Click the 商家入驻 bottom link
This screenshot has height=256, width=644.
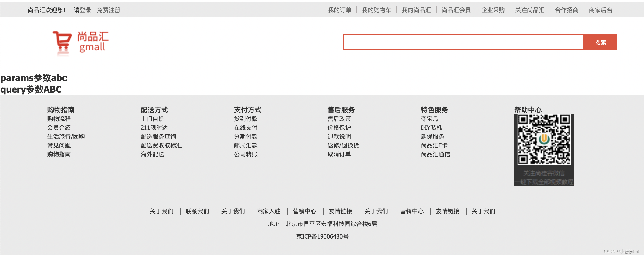coord(269,211)
